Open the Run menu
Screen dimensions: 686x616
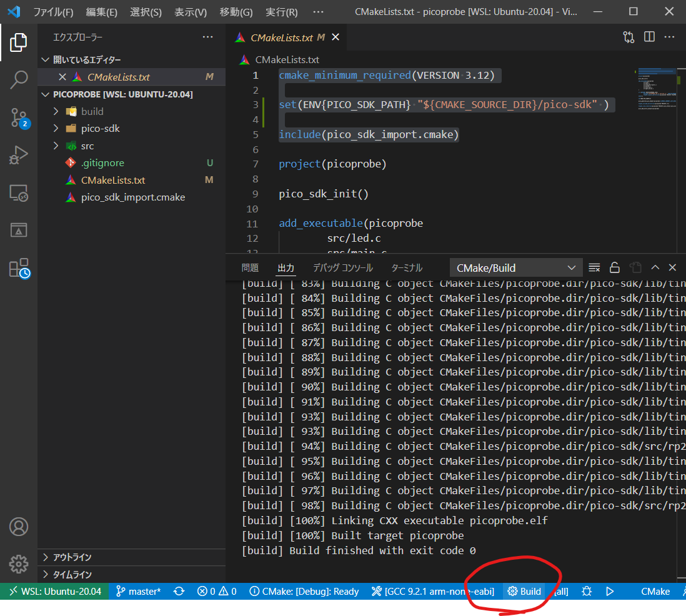(x=282, y=12)
